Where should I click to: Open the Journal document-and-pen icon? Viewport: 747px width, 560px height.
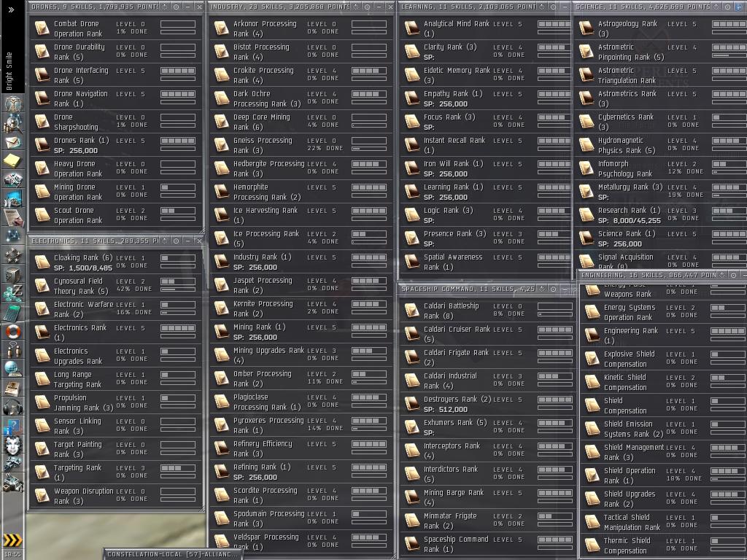pyautogui.click(x=13, y=217)
